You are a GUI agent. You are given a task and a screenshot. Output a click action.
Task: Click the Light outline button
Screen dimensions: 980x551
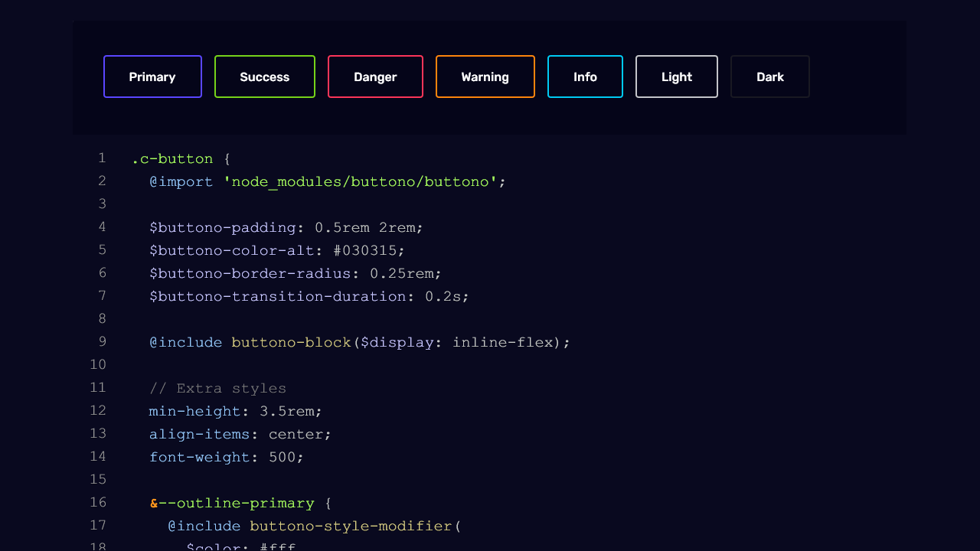[676, 77]
